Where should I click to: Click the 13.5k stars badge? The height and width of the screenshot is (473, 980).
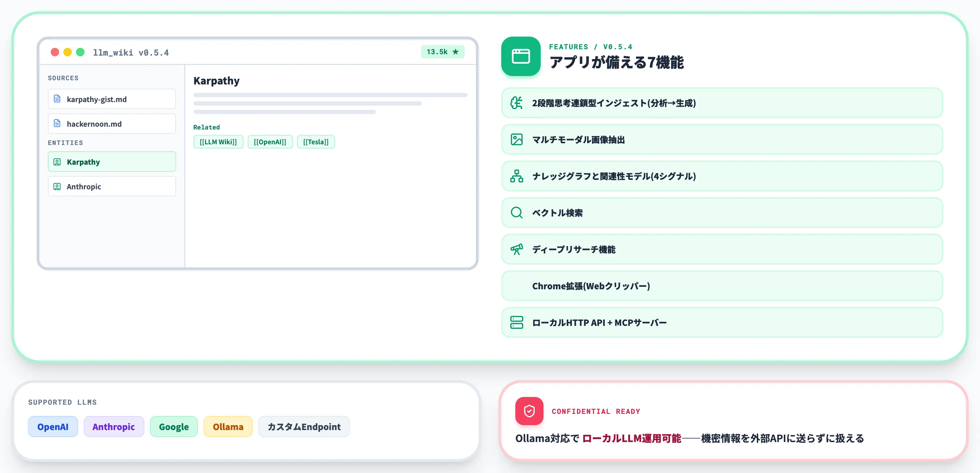442,52
